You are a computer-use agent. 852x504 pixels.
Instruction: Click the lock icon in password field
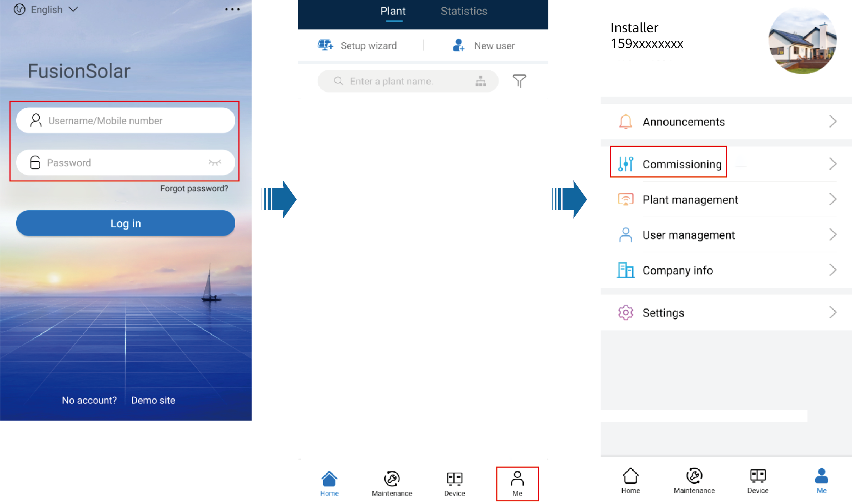click(35, 162)
